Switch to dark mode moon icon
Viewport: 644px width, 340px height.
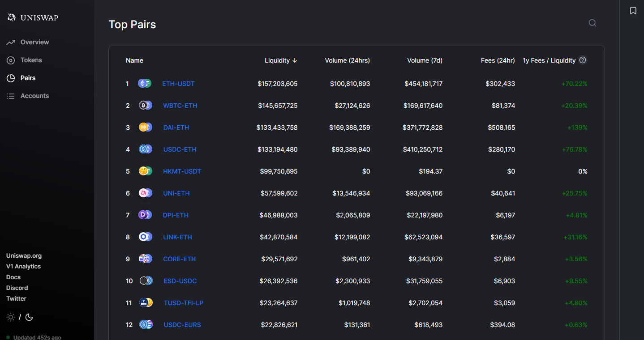click(x=29, y=317)
